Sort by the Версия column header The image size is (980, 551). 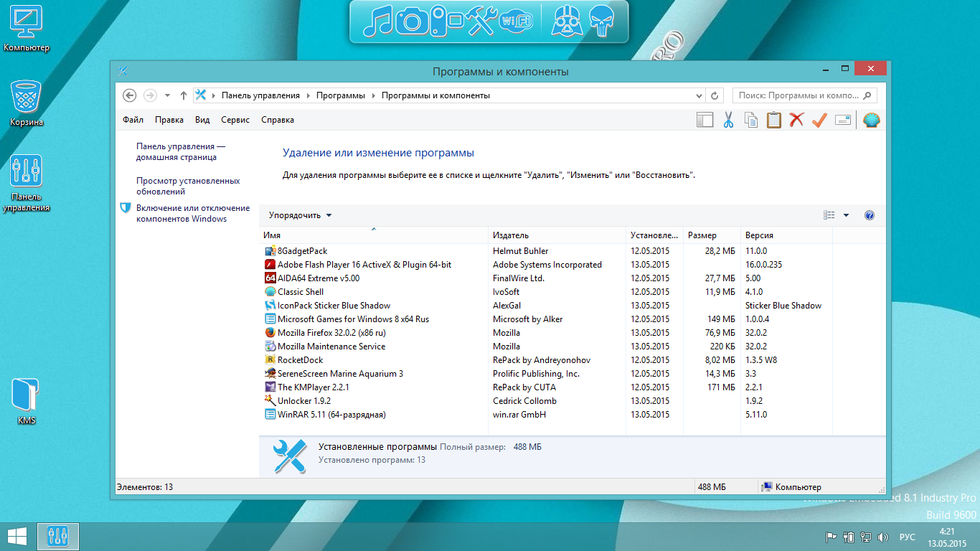786,235
